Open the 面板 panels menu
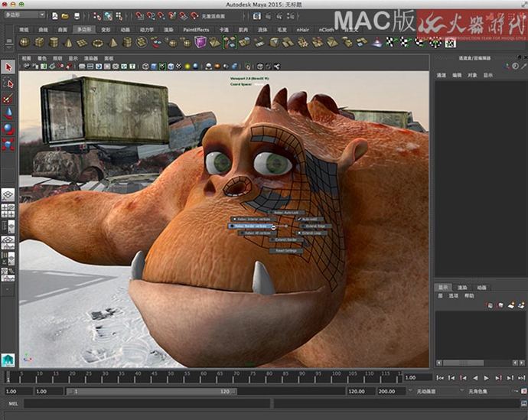This screenshot has height=420, width=528. (109, 58)
